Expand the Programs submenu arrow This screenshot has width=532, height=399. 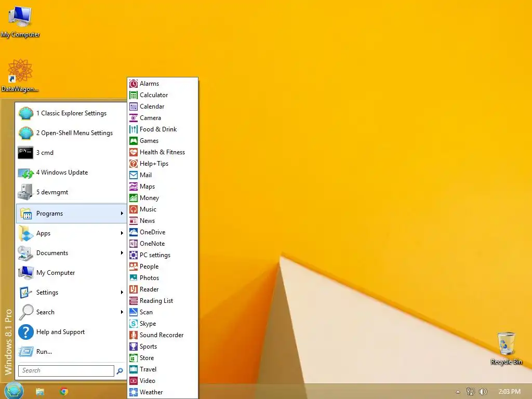click(x=122, y=214)
